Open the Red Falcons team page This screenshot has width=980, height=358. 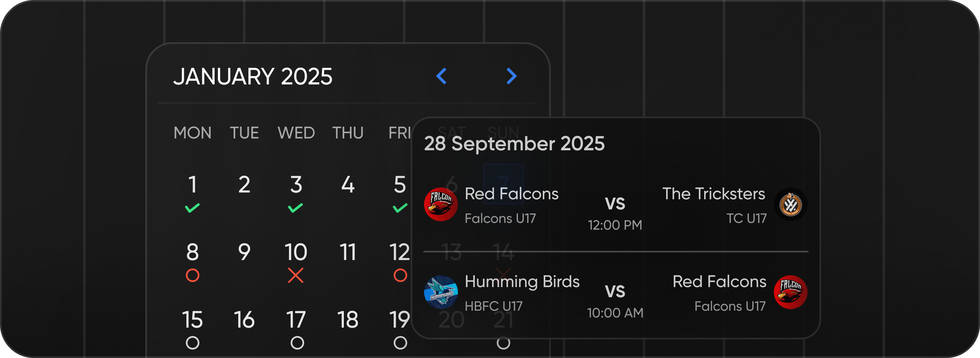511,194
